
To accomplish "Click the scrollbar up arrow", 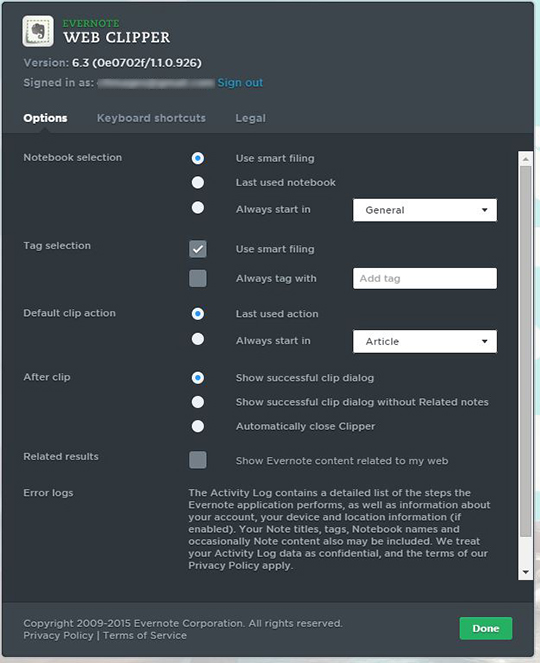I will click(x=526, y=159).
